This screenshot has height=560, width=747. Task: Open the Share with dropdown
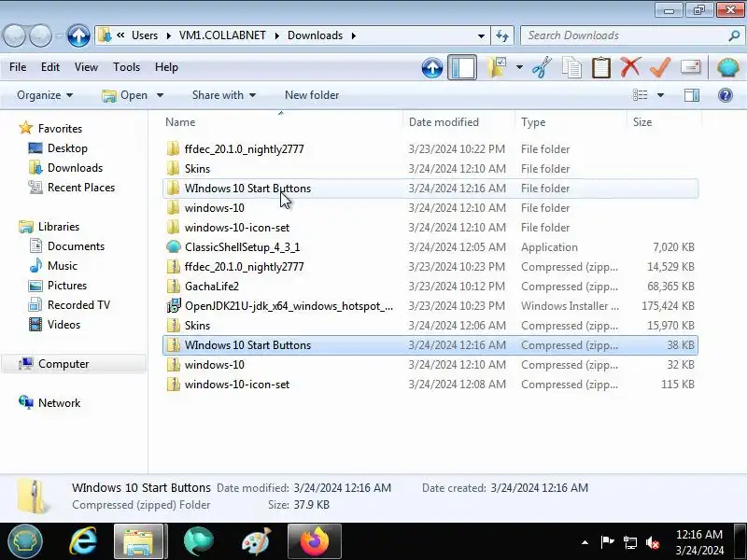coord(224,95)
